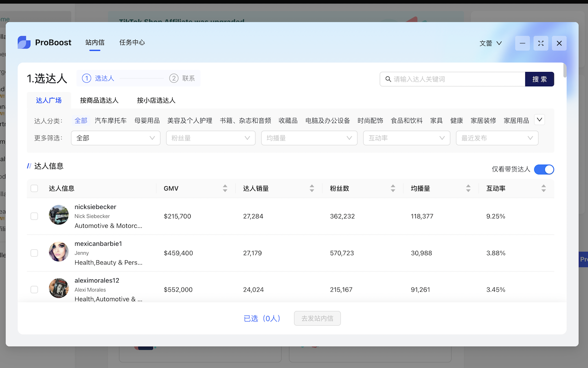
Task: Sort the 均播量 column
Action: click(468, 188)
